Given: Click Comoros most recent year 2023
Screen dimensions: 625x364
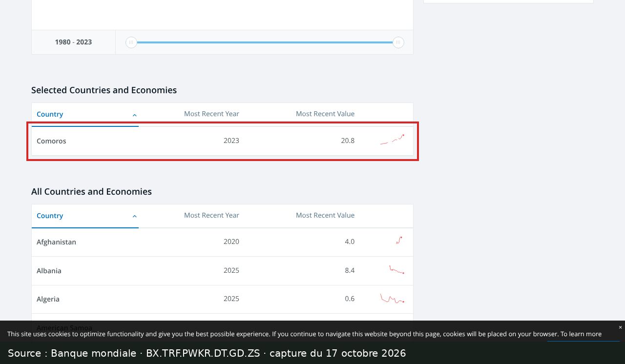Looking at the screenshot, I should pos(231,141).
